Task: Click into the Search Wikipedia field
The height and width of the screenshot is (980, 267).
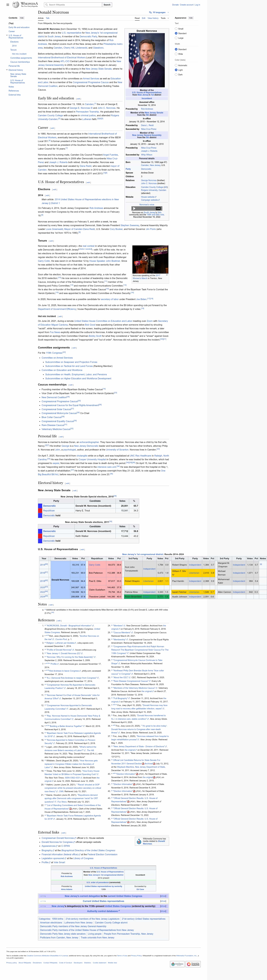Action: [74, 5]
